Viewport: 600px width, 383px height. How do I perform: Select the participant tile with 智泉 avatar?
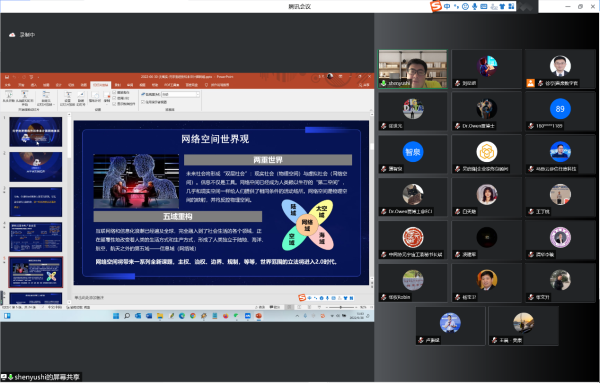(412, 154)
